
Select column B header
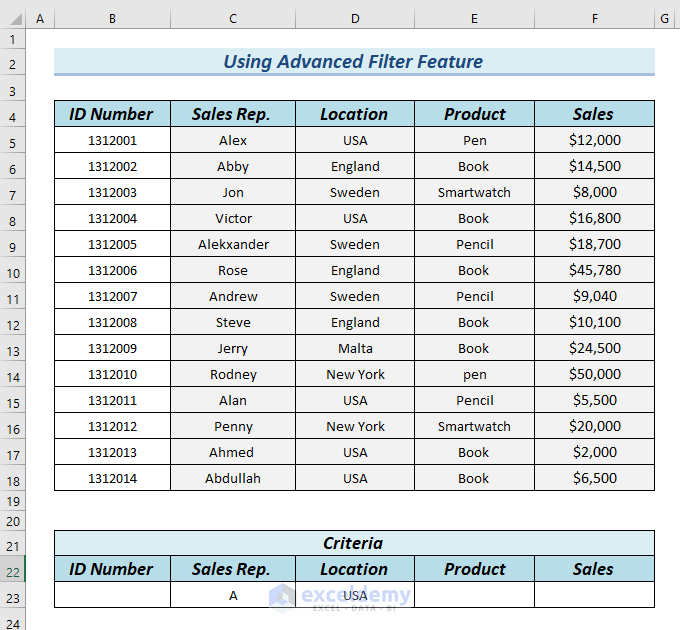[112, 19]
